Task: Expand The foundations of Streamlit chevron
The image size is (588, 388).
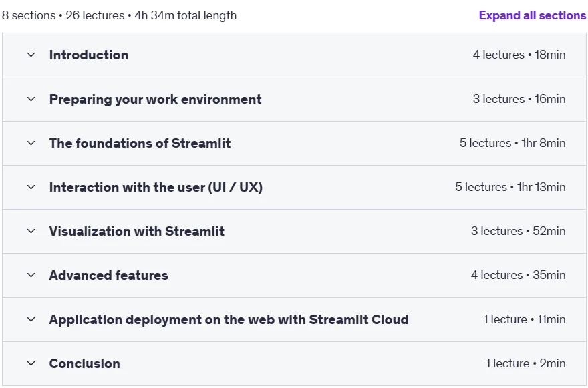Action: tap(31, 143)
